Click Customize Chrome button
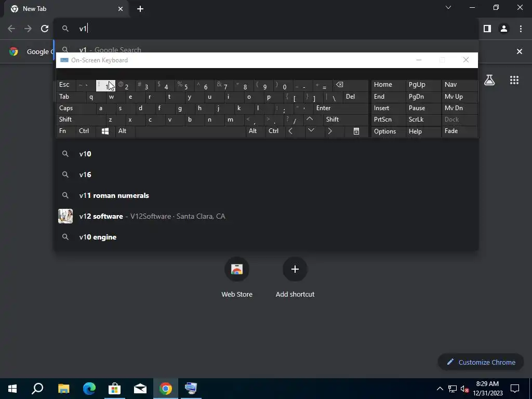Screen dimensions: 532x399 481,362
